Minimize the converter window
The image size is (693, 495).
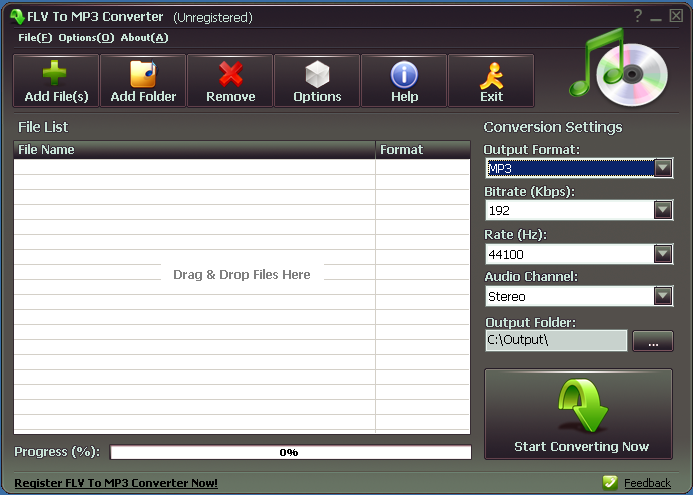[x=656, y=17]
